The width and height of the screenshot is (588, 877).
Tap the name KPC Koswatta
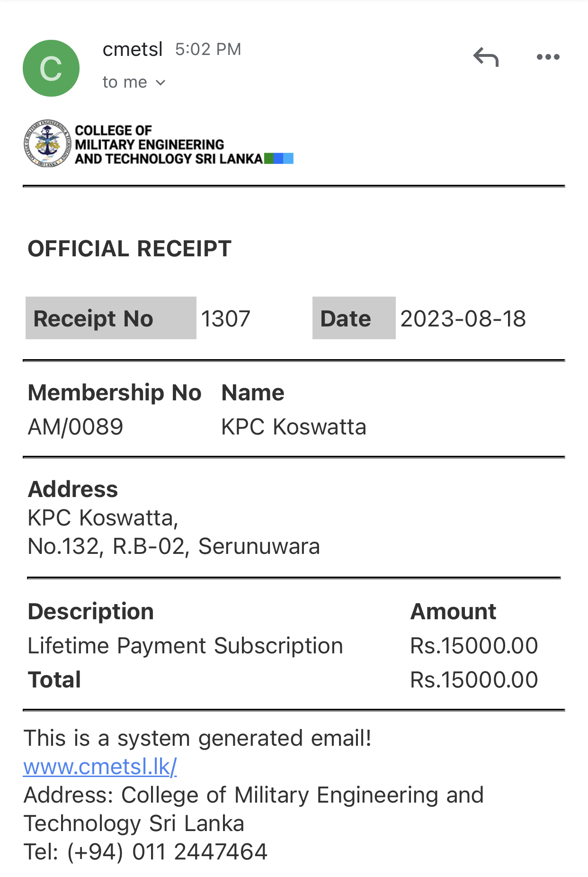point(294,427)
